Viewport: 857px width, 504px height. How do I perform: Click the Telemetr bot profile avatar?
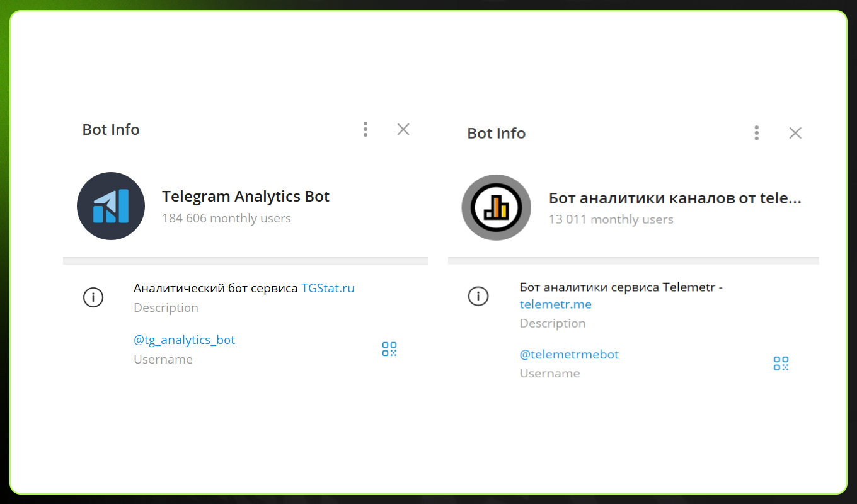pyautogui.click(x=496, y=207)
